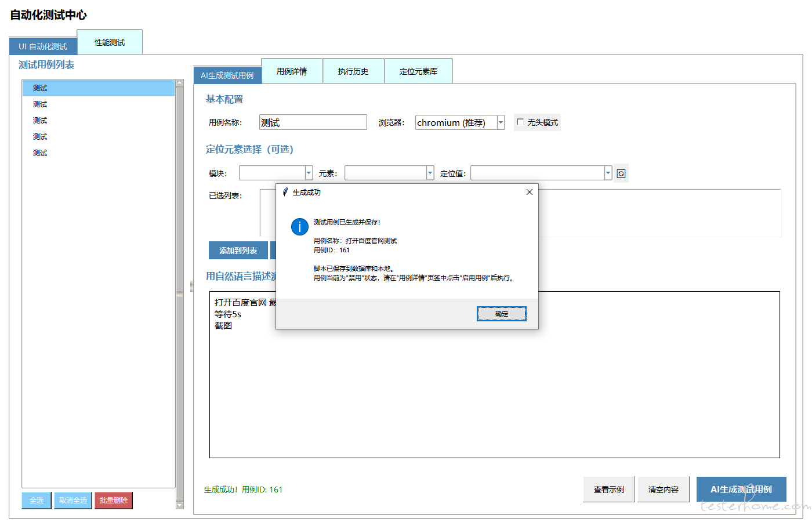The height and width of the screenshot is (522, 812).
Task: Select the first 测试 item in list
Action: pos(40,88)
